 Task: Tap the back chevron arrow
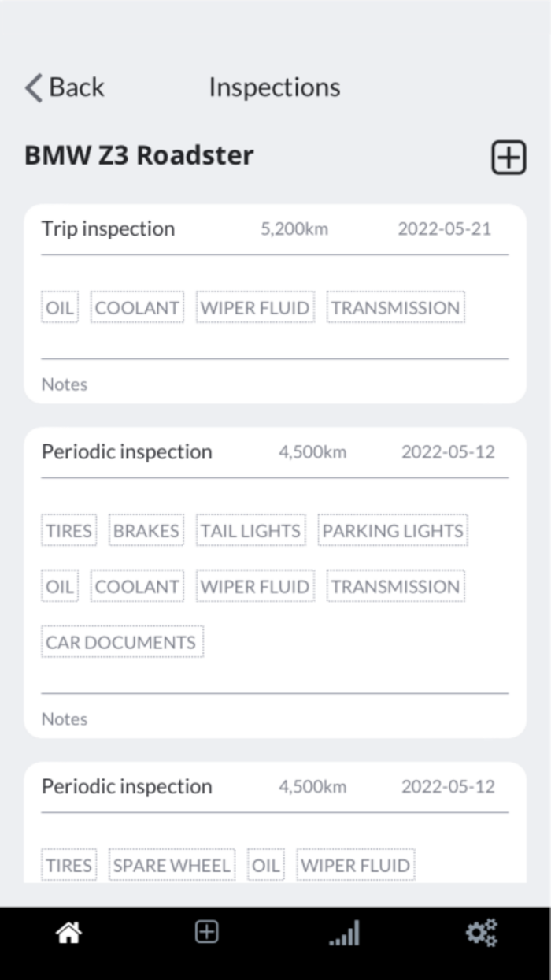click(32, 88)
